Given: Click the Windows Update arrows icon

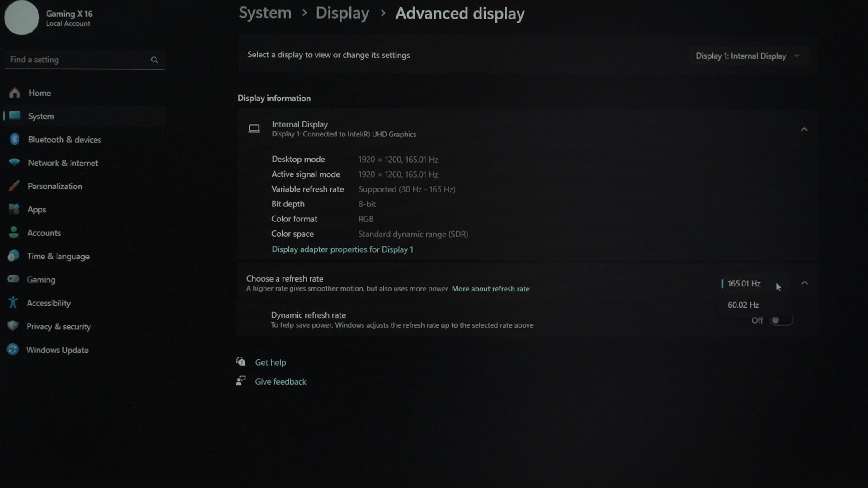Looking at the screenshot, I should click(x=13, y=349).
